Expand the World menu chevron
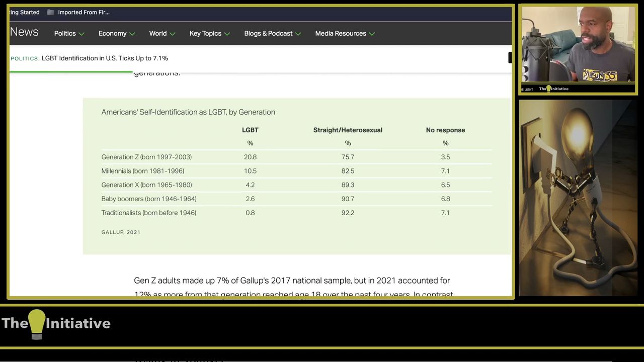644x362 pixels. click(173, 34)
